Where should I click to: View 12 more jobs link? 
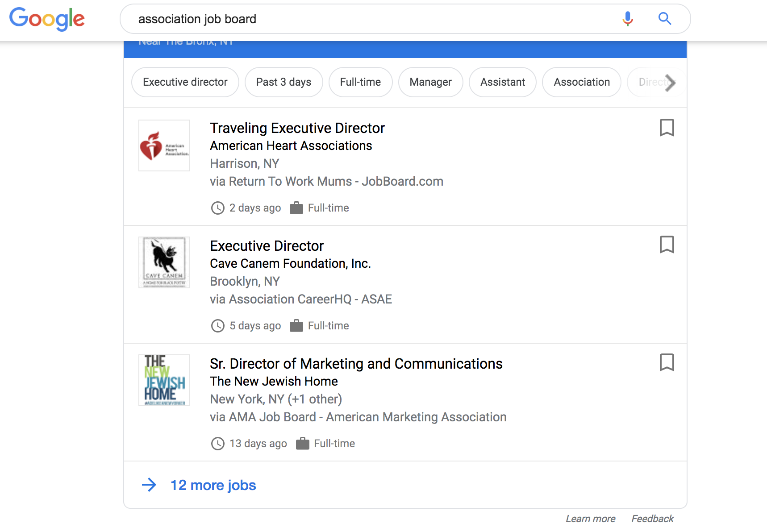click(x=213, y=485)
